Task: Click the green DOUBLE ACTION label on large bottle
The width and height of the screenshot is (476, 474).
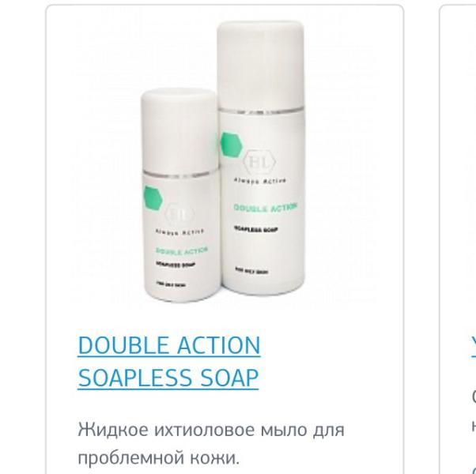Action: 266,208
